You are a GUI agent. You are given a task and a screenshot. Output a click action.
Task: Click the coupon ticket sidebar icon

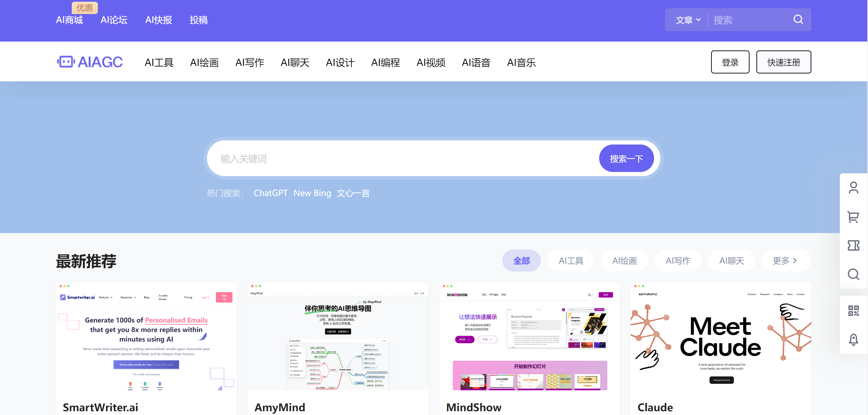pyautogui.click(x=854, y=245)
